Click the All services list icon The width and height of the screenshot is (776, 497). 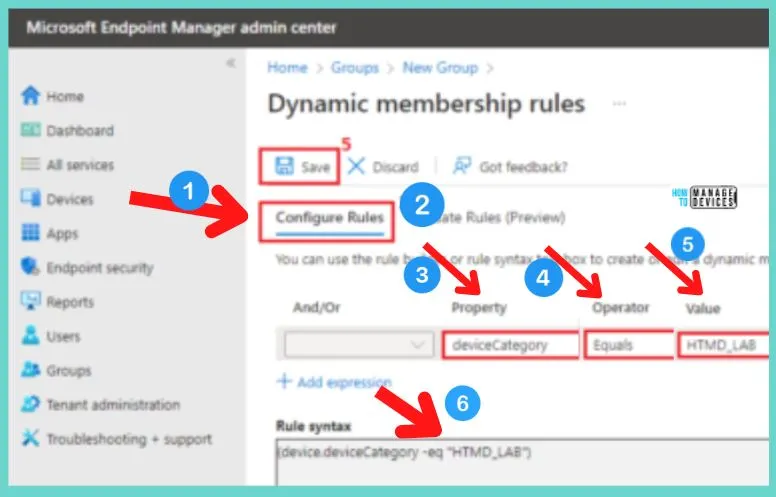tap(30, 164)
